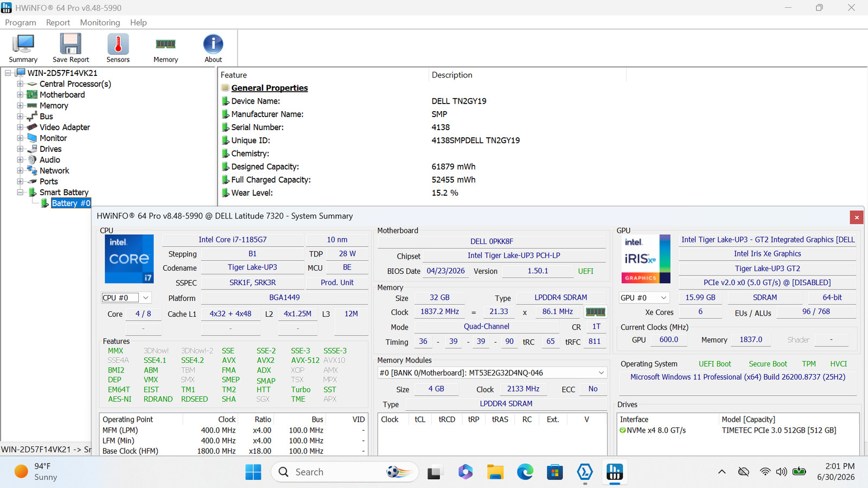Select the Audio tree item

coord(50,160)
